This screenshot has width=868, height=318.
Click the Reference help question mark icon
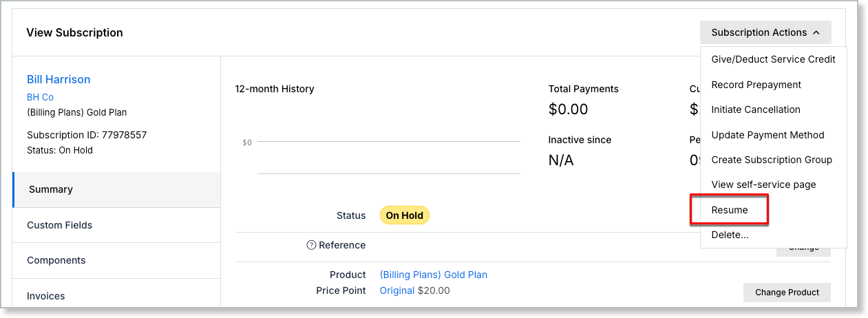[x=311, y=245]
